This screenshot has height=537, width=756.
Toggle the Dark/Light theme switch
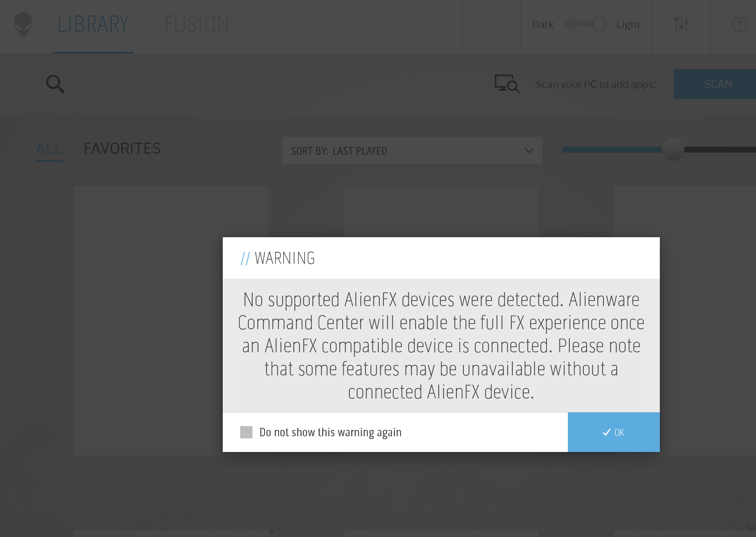586,24
